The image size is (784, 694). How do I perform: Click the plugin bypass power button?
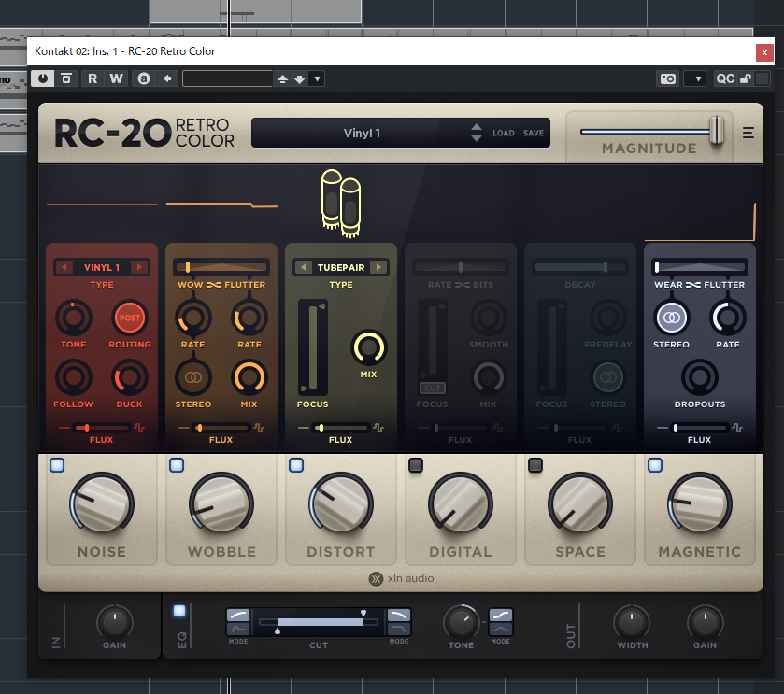tap(43, 78)
